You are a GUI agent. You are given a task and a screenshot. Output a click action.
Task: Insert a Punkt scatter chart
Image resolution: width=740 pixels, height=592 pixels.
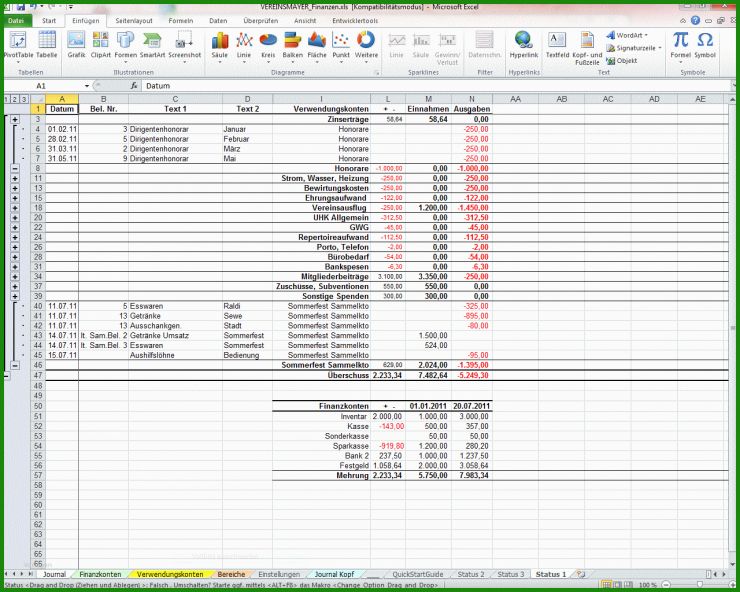tap(341, 45)
